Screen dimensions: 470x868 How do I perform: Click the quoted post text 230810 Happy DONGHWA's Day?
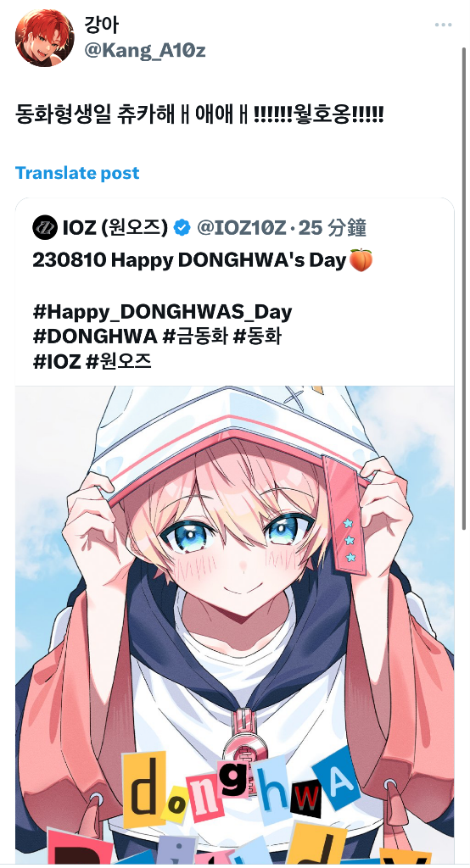tap(189, 260)
